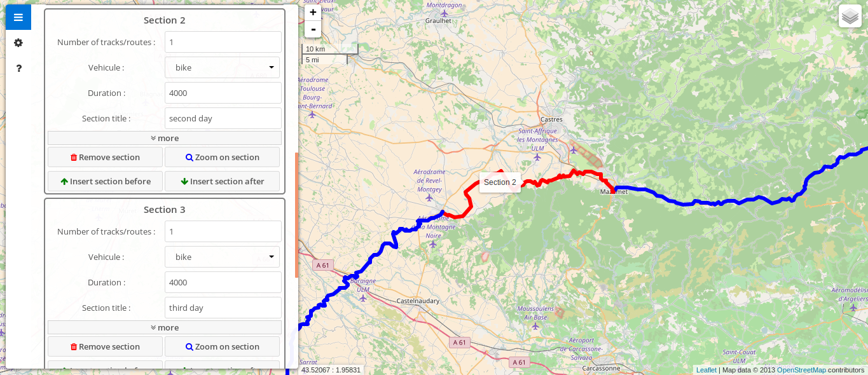Open the Leaflet attribution link

pos(706,370)
